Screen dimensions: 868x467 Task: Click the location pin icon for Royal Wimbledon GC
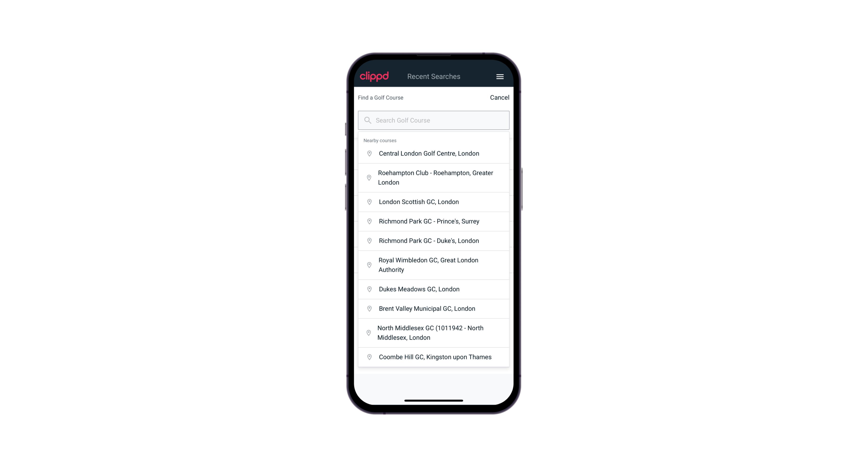pos(368,265)
